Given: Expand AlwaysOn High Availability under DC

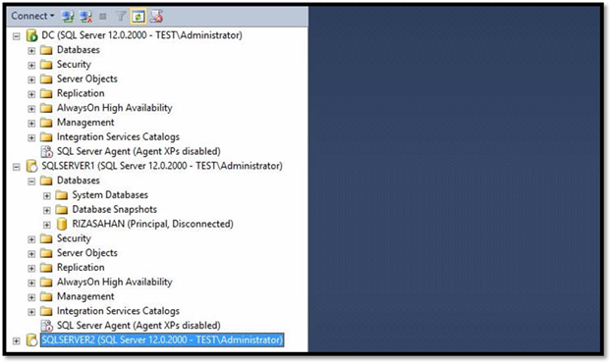Looking at the screenshot, I should click(x=31, y=109).
